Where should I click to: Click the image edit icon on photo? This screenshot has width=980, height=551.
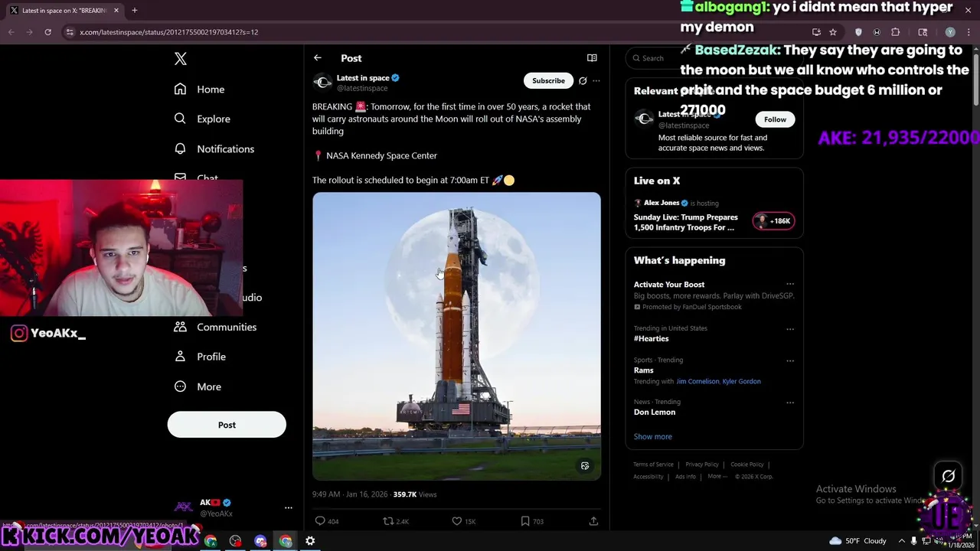585,465
